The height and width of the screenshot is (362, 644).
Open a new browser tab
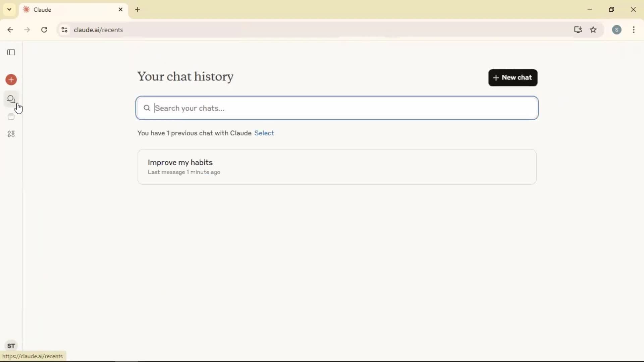pos(138,10)
